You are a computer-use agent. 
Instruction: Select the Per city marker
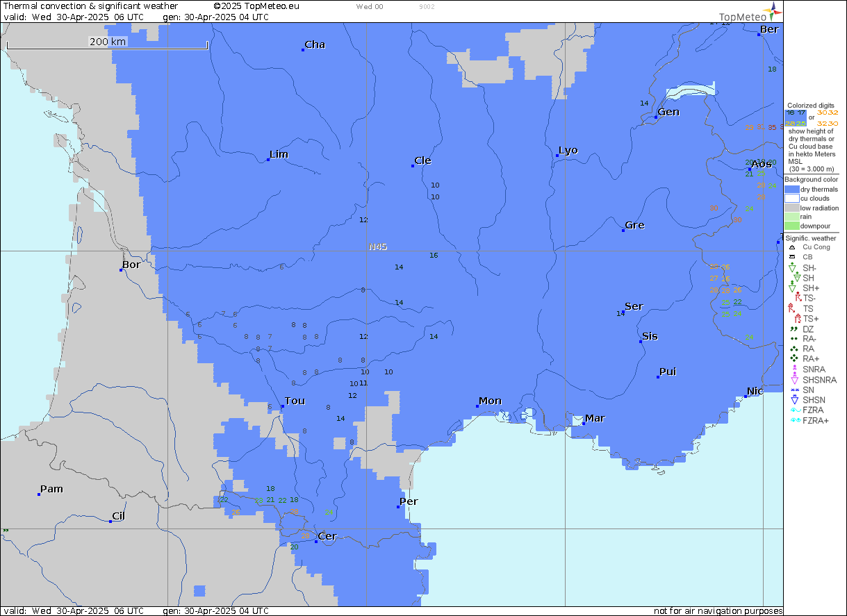pyautogui.click(x=398, y=506)
